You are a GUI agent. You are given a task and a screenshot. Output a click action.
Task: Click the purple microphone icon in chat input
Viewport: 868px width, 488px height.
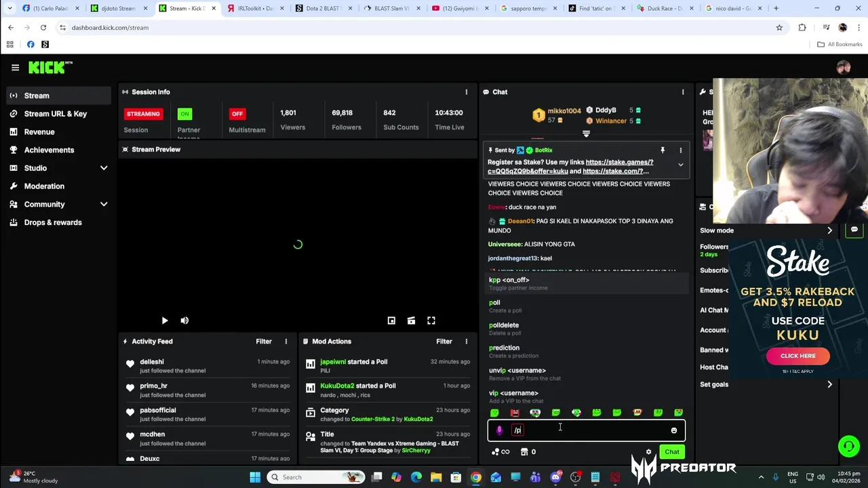[500, 430]
